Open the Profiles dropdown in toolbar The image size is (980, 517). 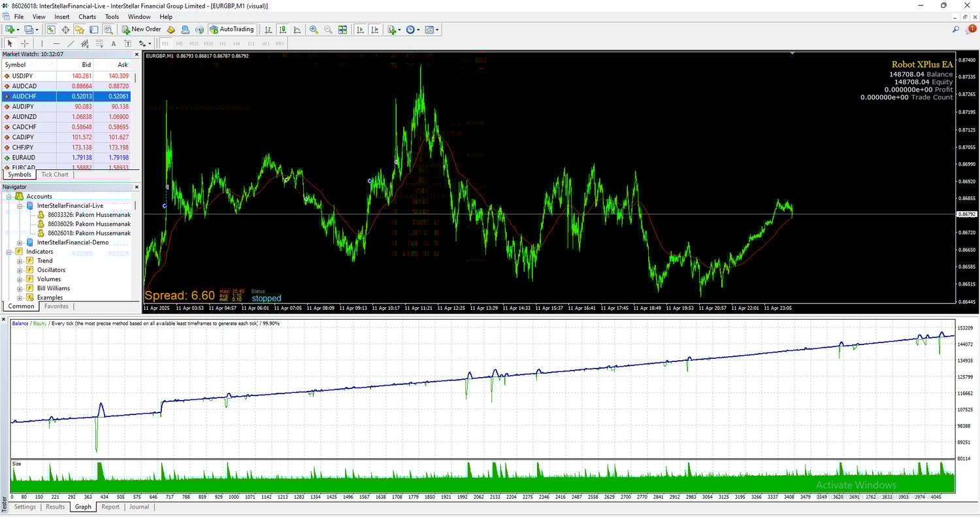(31, 29)
